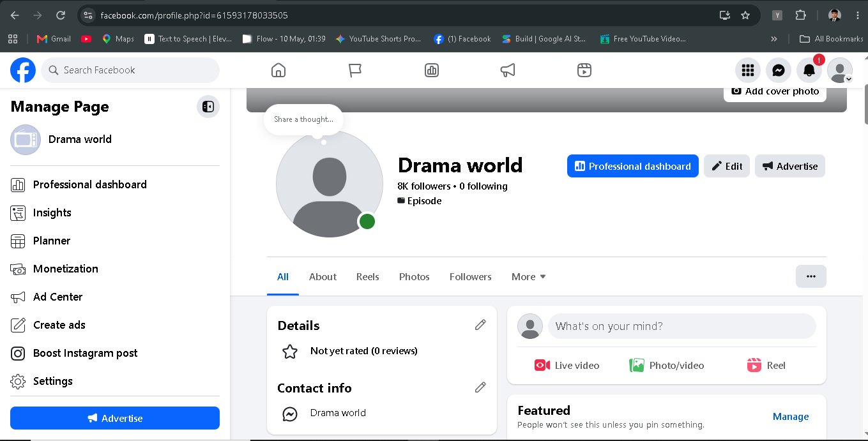Edit Contact info pencil icon
Screen dimensions: 868x441
pos(480,387)
